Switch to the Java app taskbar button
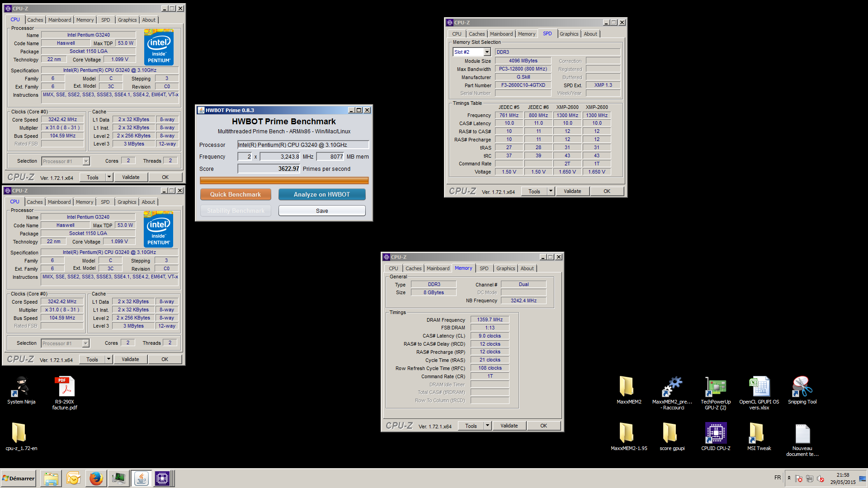868x488 pixels. click(141, 478)
